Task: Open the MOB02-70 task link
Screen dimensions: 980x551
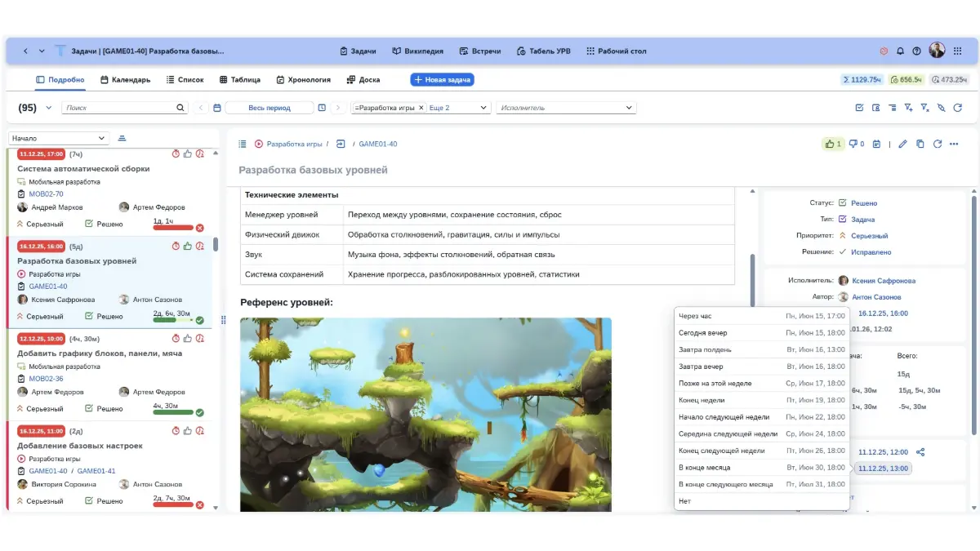Action: pos(46,194)
